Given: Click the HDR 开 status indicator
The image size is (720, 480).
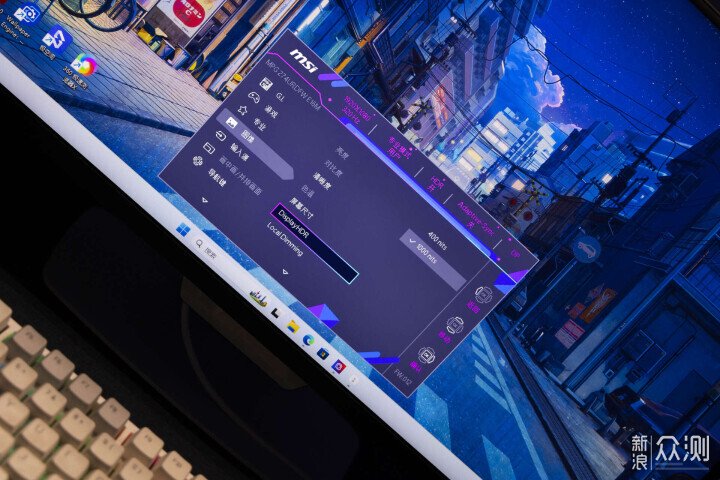Looking at the screenshot, I should [x=434, y=184].
